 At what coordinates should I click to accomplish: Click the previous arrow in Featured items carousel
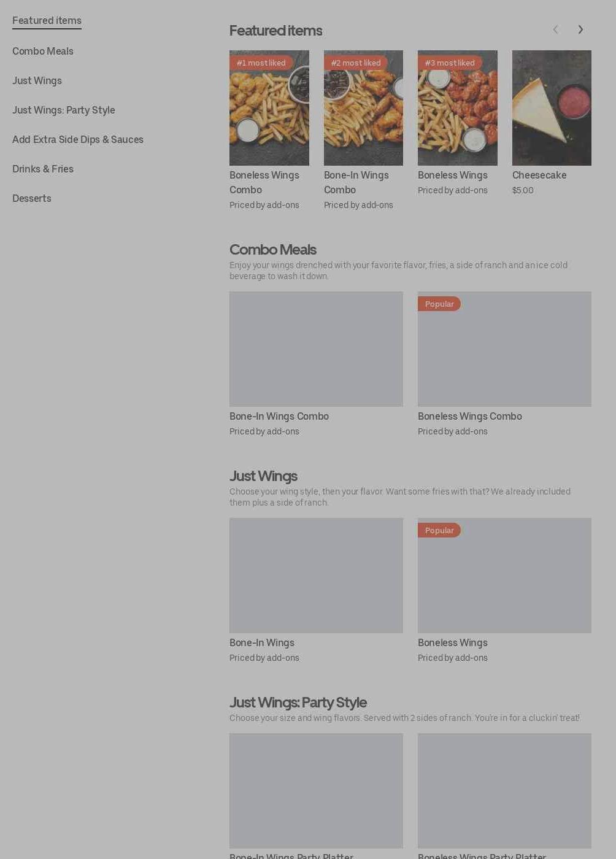coord(555,29)
